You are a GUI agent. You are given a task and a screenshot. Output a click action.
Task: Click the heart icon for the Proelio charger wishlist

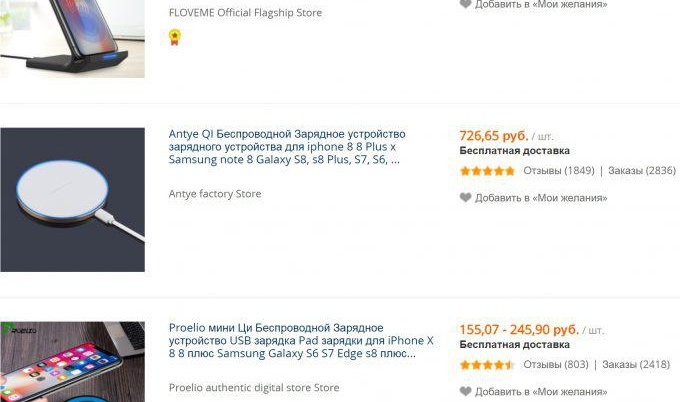pos(465,391)
